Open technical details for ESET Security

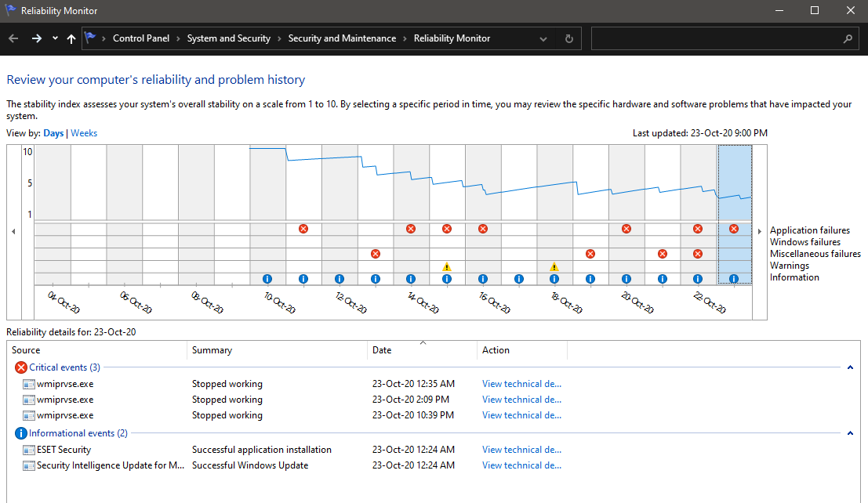[x=521, y=450]
